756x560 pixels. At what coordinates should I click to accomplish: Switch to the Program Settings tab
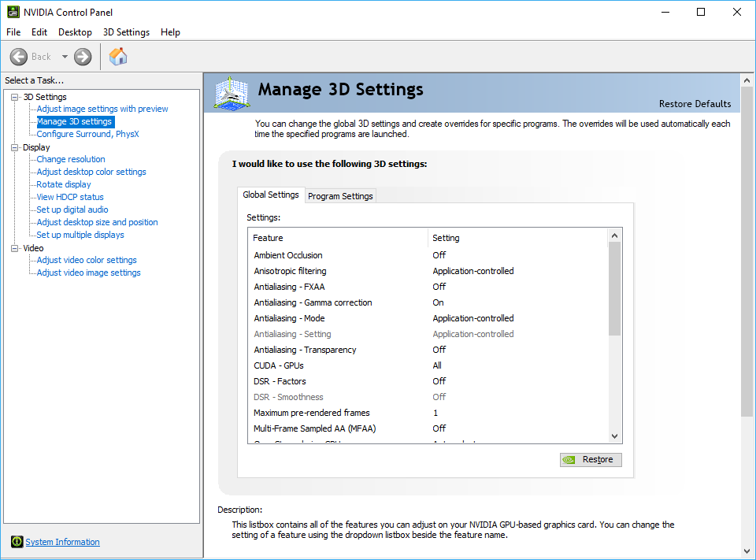click(340, 196)
